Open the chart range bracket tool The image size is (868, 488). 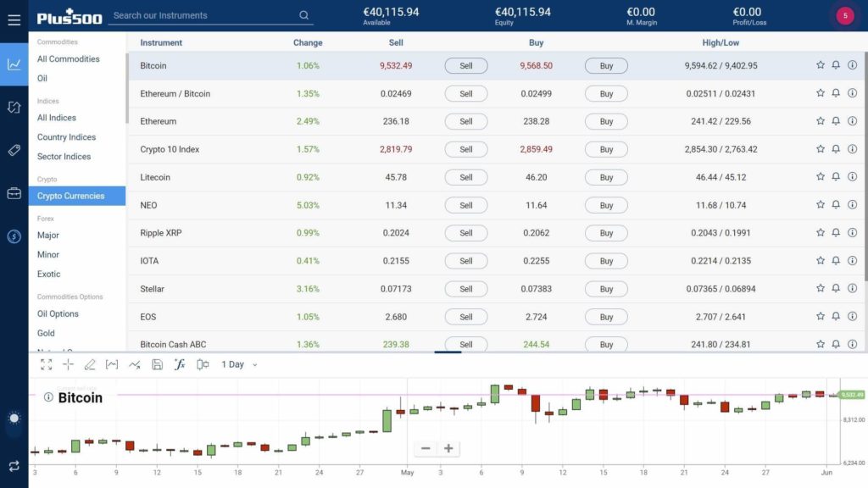point(112,364)
